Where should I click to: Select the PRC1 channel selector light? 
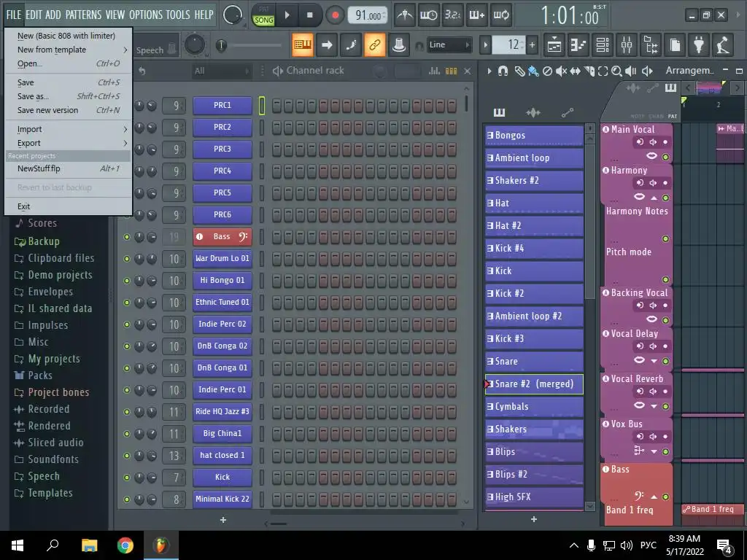pyautogui.click(x=262, y=105)
